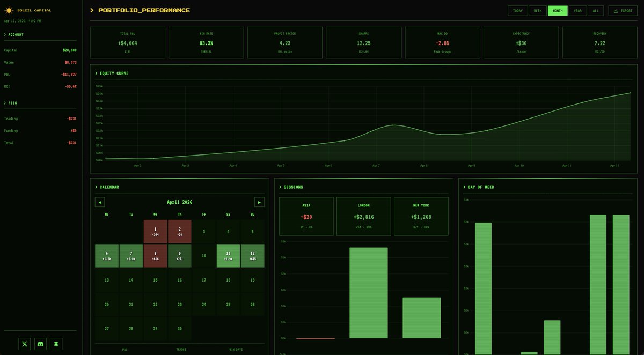Select April 15 in the calendar
Image resolution: width=644 pixels, height=355 pixels.
(155, 280)
